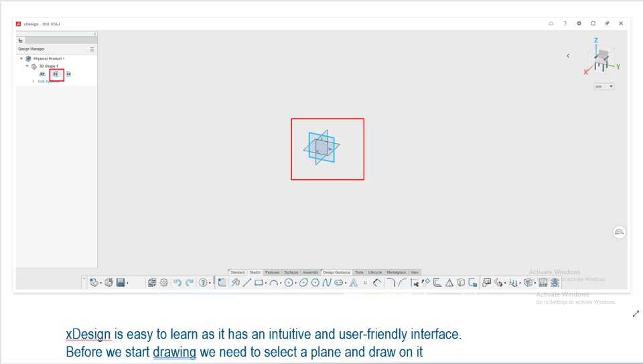Click the Design Manager tree tab icon
This screenshot has width=643, height=364.
(x=21, y=40)
